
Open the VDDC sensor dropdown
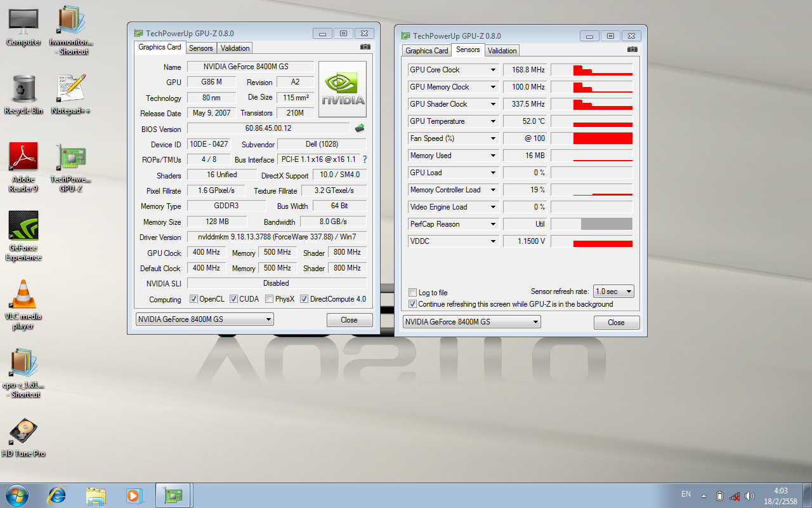click(x=493, y=241)
